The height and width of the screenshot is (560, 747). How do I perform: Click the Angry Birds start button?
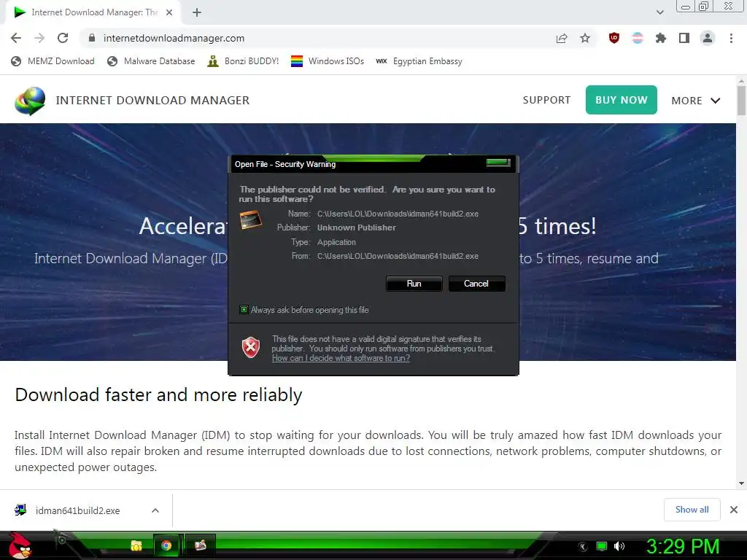(20, 545)
